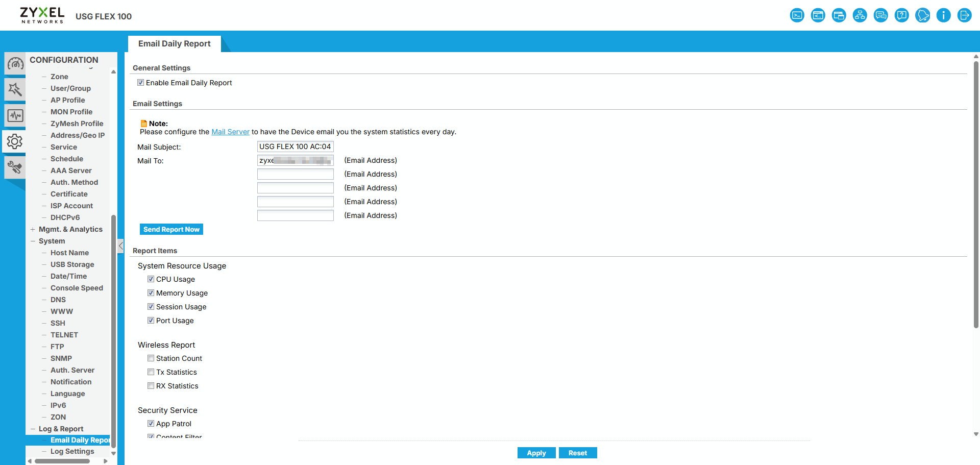
Task: Click the orange Note icon
Action: click(x=144, y=124)
